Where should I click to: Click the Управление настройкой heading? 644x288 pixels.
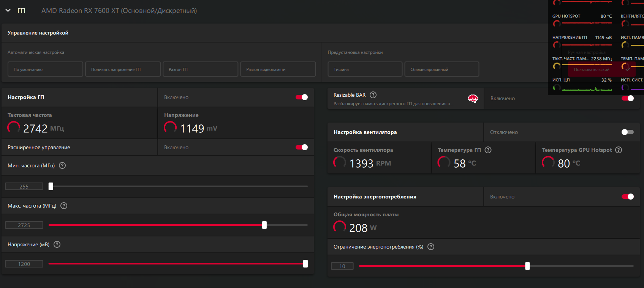(x=38, y=33)
